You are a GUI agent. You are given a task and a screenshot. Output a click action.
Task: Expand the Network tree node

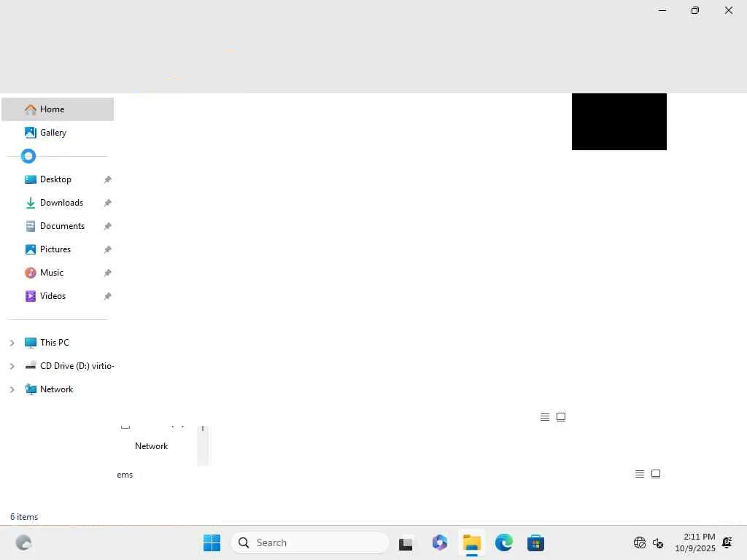(x=12, y=389)
